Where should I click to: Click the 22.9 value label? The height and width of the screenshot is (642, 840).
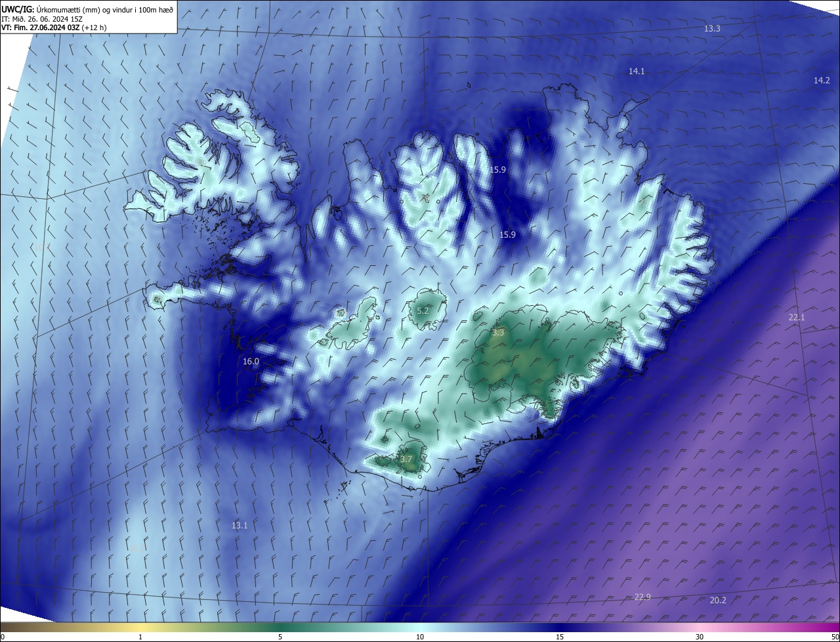[642, 597]
